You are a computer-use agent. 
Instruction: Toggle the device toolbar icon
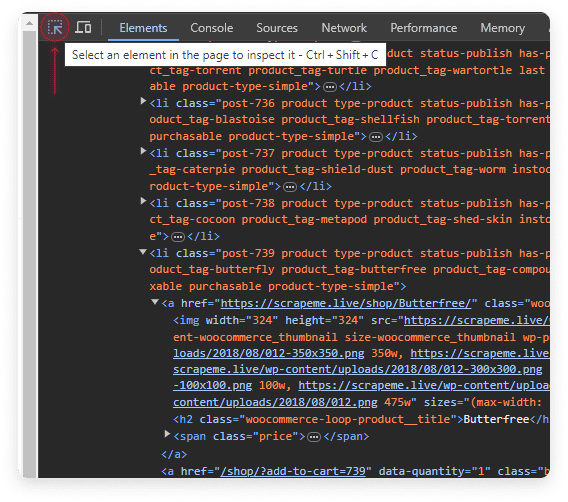[83, 28]
